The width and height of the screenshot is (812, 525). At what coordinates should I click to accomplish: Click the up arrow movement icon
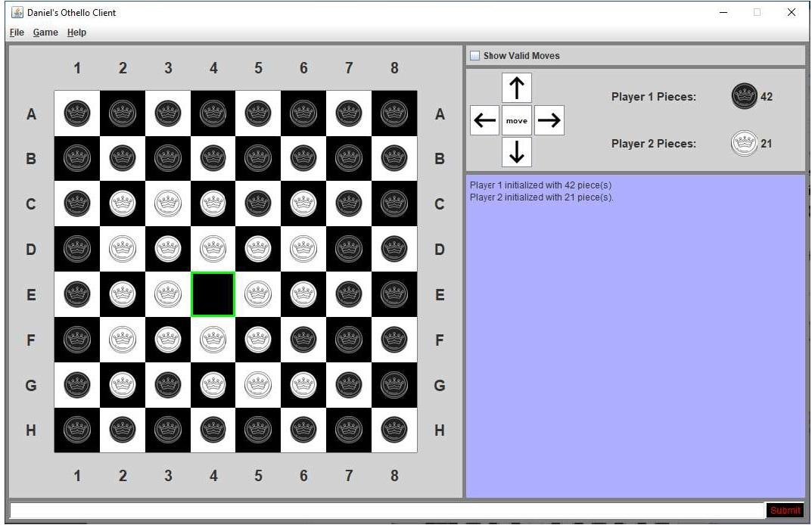pos(517,87)
